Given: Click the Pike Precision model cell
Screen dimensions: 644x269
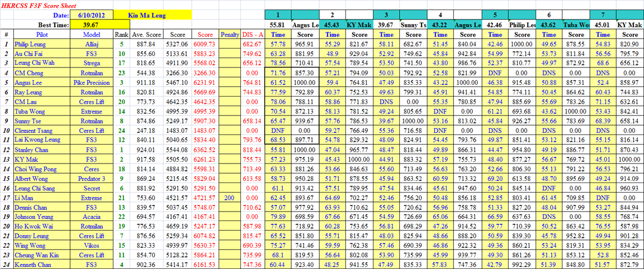Looking at the screenshot, I should click(x=92, y=82).
